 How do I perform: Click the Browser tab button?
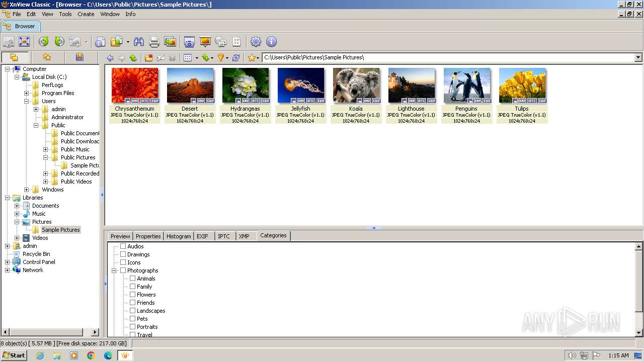coord(20,26)
